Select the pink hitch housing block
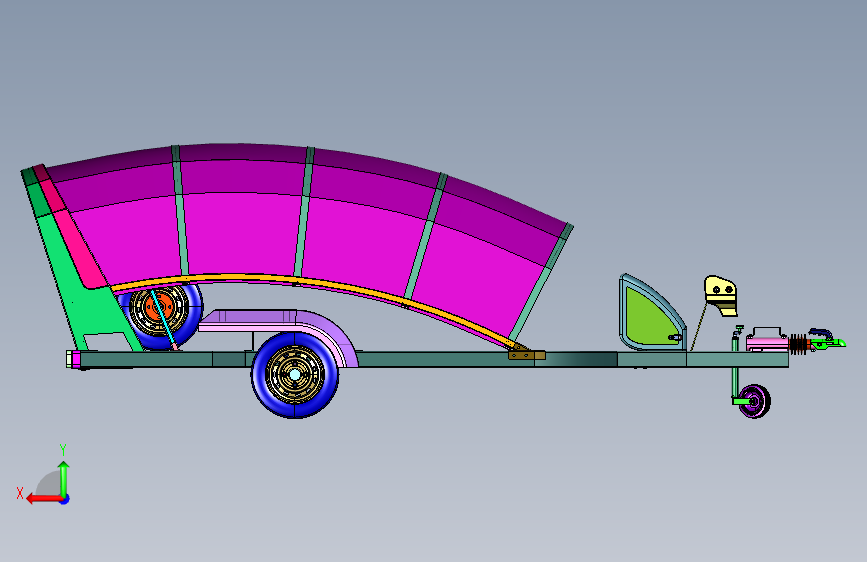The height and width of the screenshot is (562, 867). click(x=767, y=342)
